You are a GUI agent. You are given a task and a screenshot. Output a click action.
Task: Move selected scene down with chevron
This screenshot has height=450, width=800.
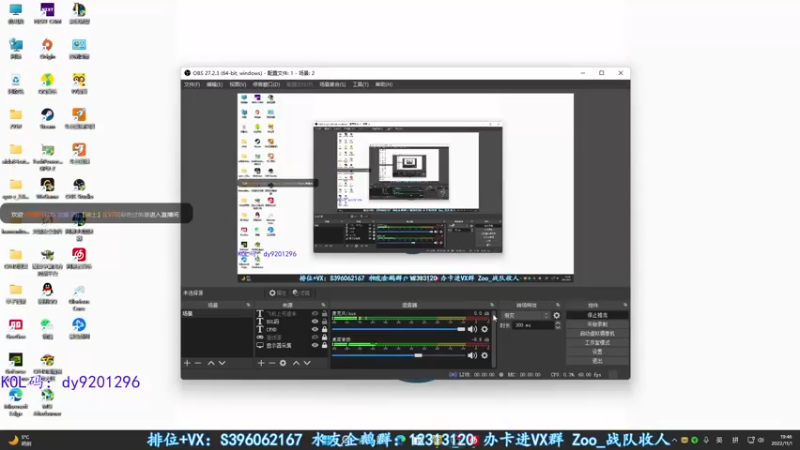[x=222, y=363]
